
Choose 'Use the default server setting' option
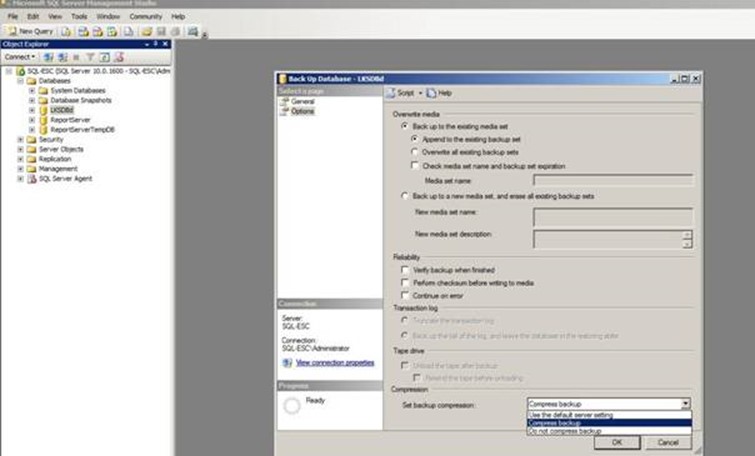coord(609,415)
